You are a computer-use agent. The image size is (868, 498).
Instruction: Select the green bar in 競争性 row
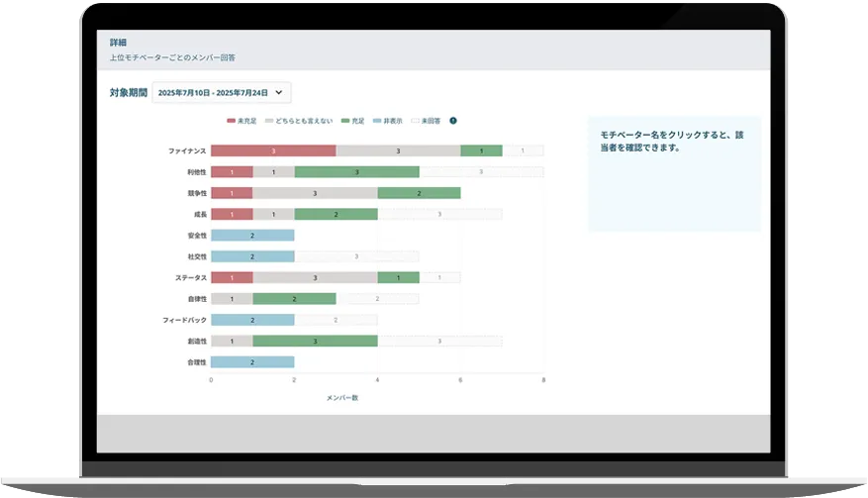pos(419,193)
